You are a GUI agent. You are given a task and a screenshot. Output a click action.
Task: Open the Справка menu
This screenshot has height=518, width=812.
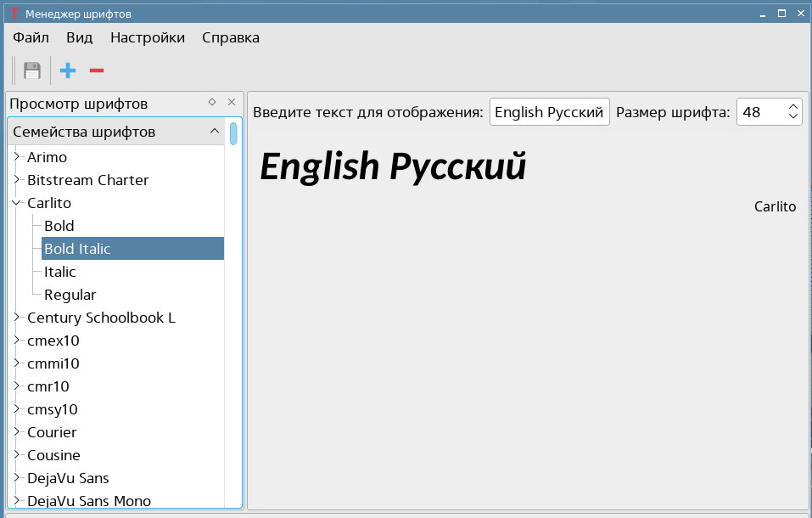click(231, 37)
